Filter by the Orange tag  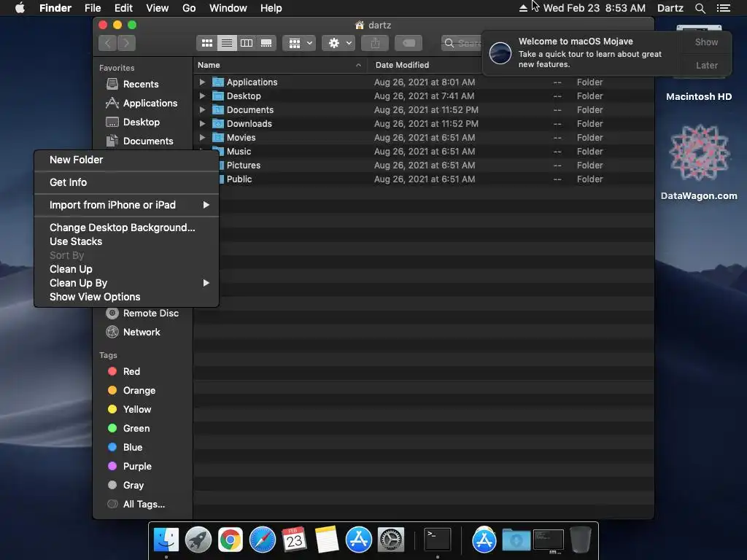(x=131, y=391)
